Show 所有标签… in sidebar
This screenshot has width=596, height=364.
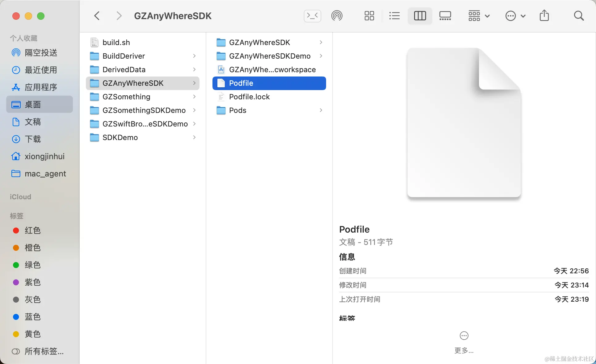tap(44, 351)
